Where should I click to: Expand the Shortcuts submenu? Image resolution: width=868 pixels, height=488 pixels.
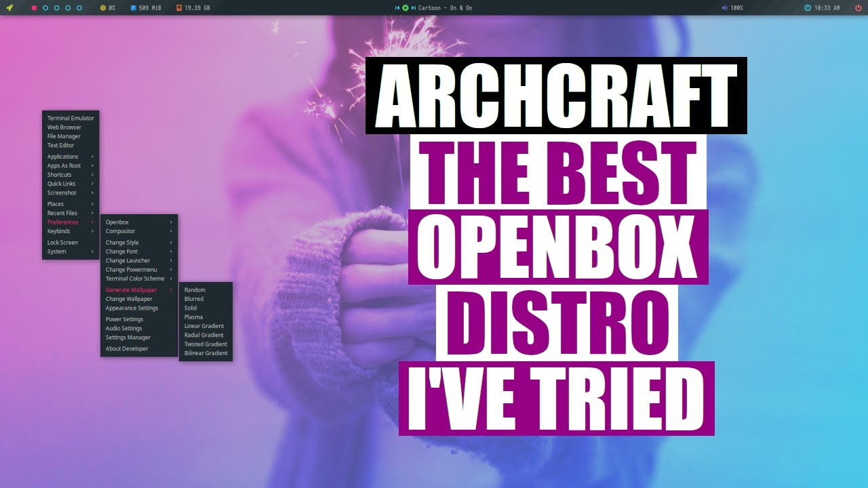(71, 175)
